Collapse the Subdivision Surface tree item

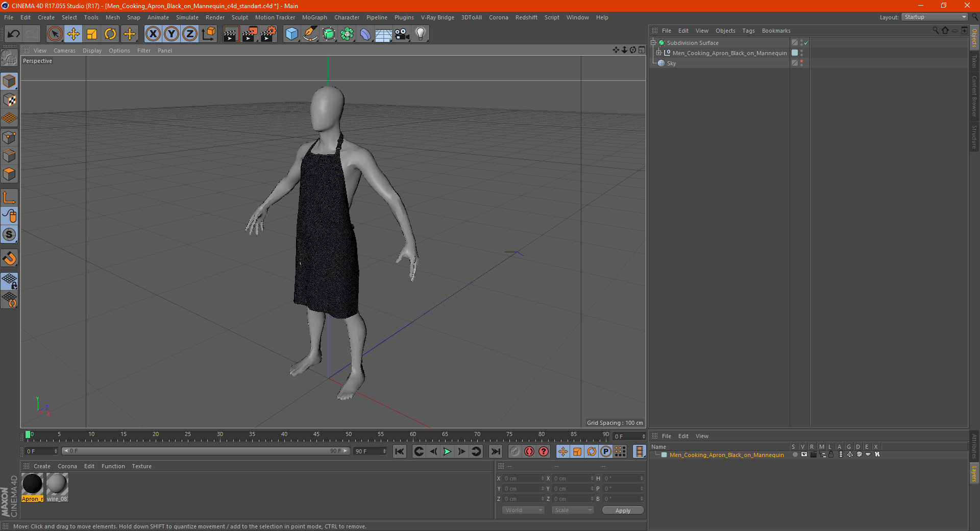point(653,43)
